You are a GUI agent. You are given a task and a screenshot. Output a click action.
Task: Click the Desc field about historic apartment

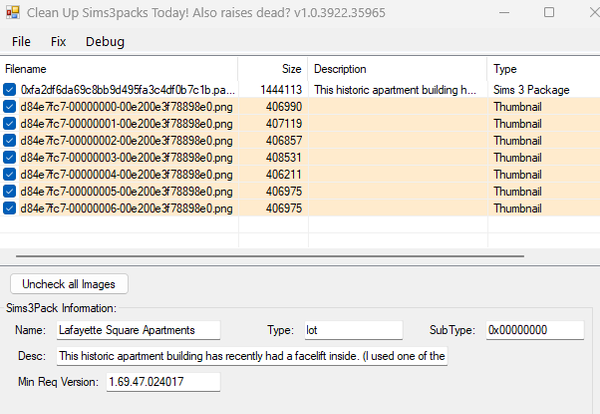pyautogui.click(x=252, y=356)
